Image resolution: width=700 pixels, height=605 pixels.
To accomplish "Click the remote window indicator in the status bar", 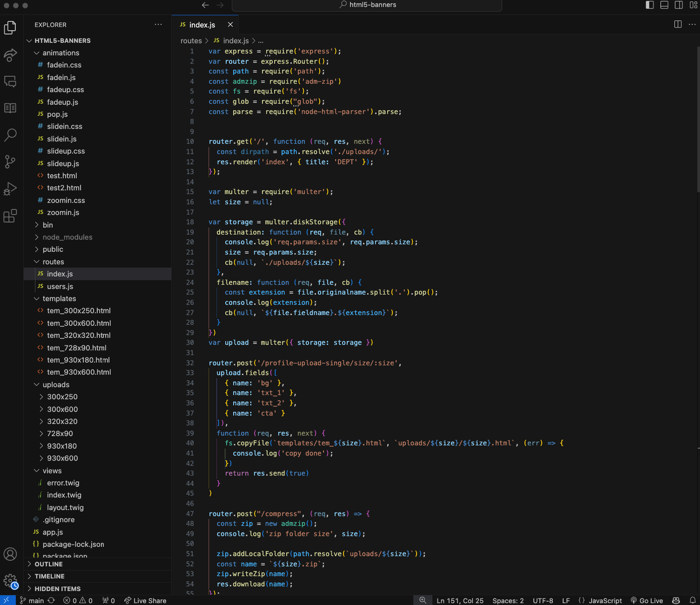I will click(7, 600).
